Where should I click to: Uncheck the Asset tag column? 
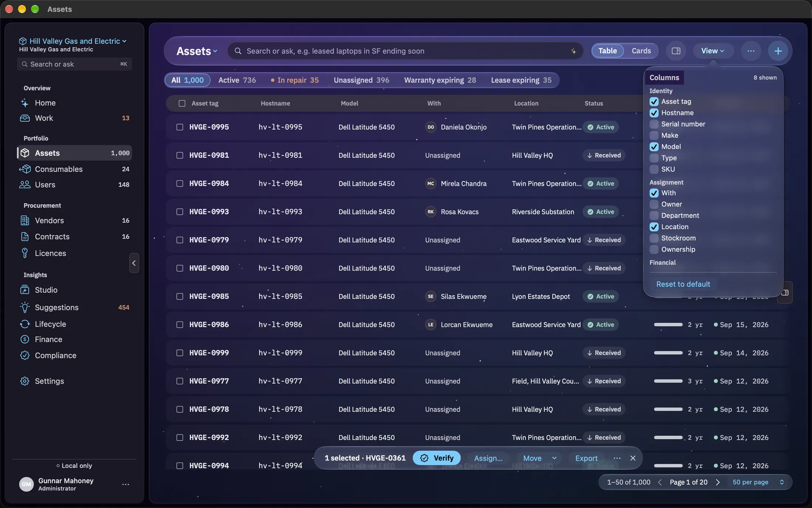pos(654,102)
